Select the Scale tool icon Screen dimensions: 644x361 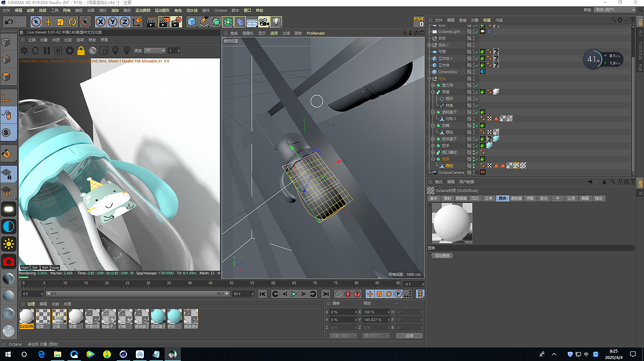point(60,22)
